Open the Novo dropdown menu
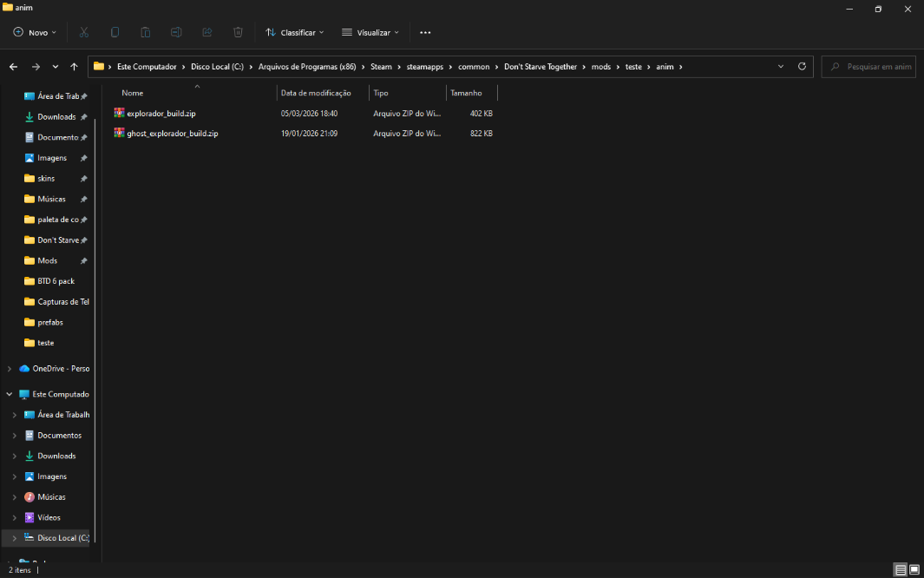Viewport: 924px width, 578px height. (x=35, y=32)
